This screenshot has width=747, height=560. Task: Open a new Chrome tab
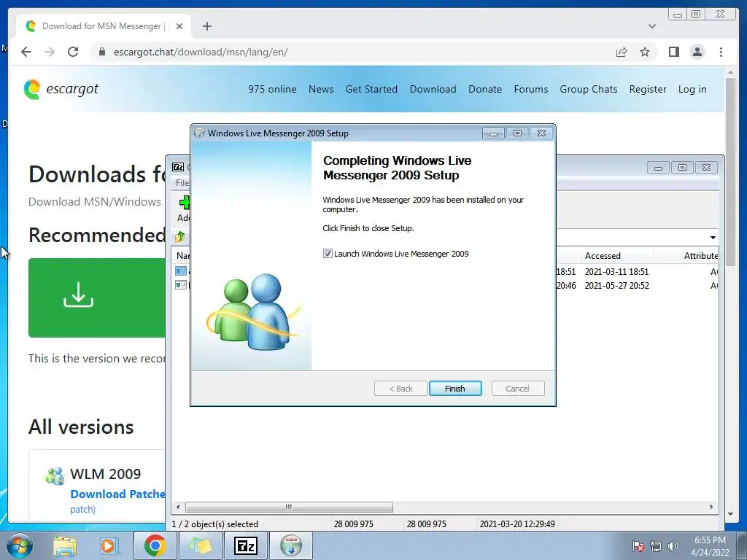pos(206,26)
